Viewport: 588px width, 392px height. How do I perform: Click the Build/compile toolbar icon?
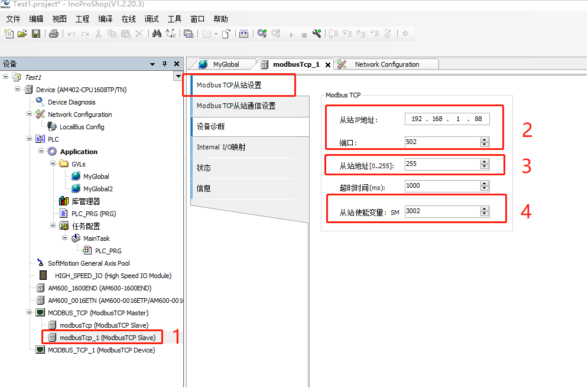click(243, 34)
